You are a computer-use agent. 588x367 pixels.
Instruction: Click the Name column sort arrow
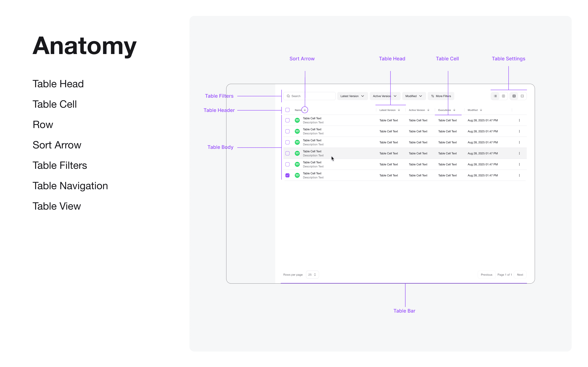point(305,110)
